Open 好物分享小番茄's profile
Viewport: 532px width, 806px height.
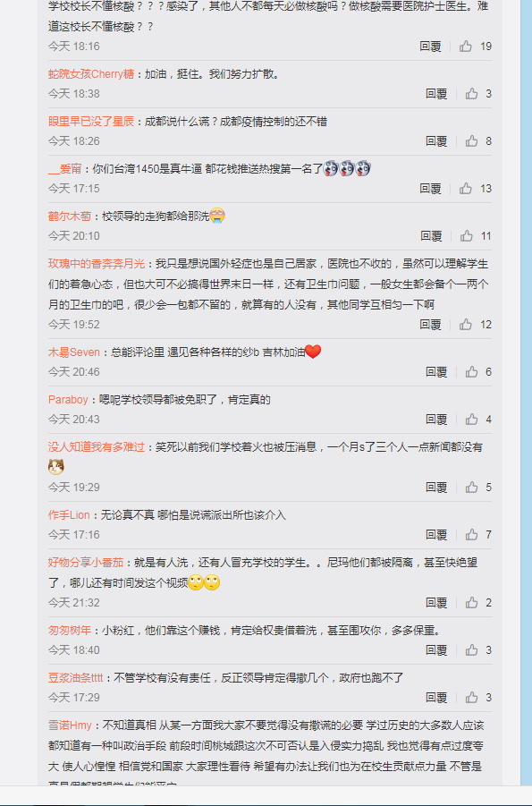click(86, 563)
